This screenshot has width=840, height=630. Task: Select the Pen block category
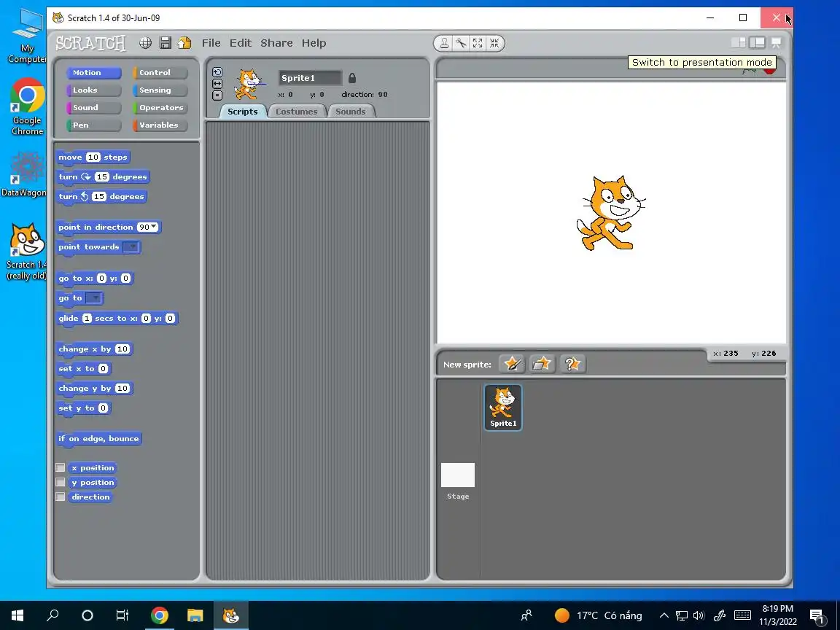click(x=94, y=125)
